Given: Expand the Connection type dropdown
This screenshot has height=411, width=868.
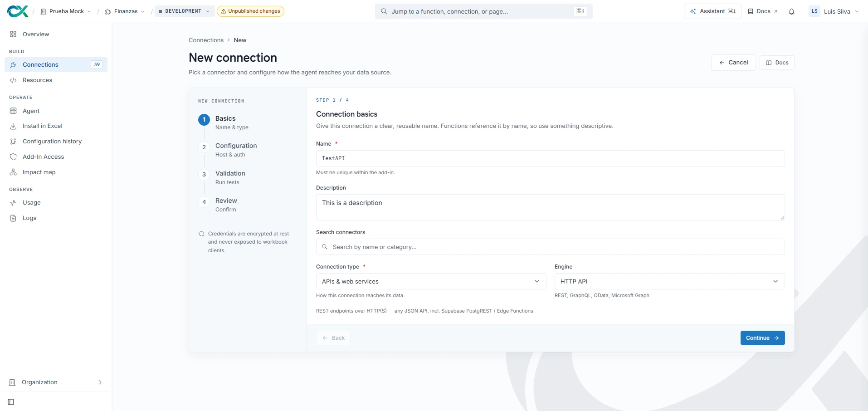Looking at the screenshot, I should pyautogui.click(x=431, y=281).
